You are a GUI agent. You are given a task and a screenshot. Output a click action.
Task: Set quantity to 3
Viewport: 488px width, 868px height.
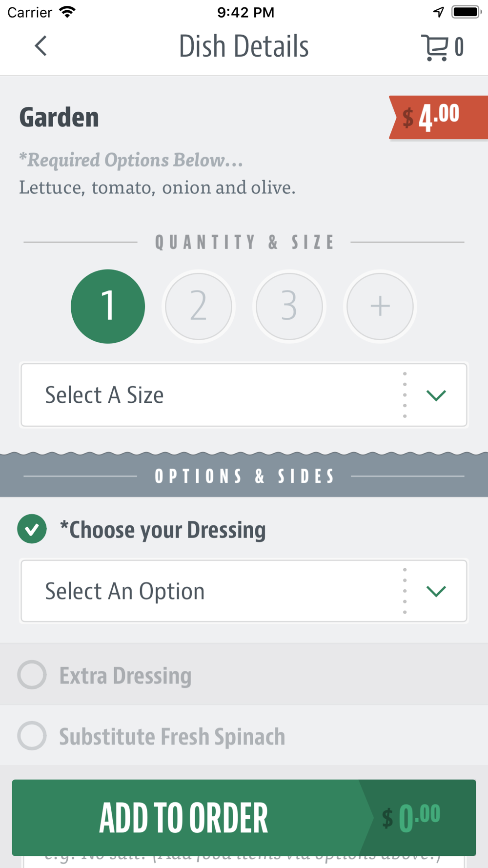[x=289, y=307]
